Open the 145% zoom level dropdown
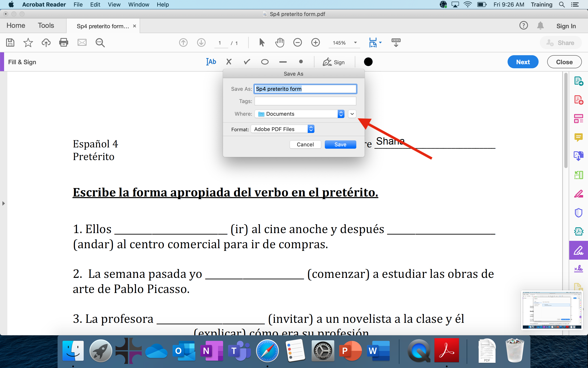The image size is (588, 368). pyautogui.click(x=345, y=43)
